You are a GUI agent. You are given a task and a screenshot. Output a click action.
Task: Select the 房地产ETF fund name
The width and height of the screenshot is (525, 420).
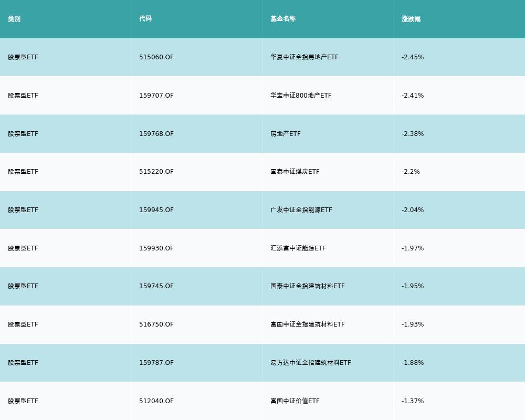point(286,134)
